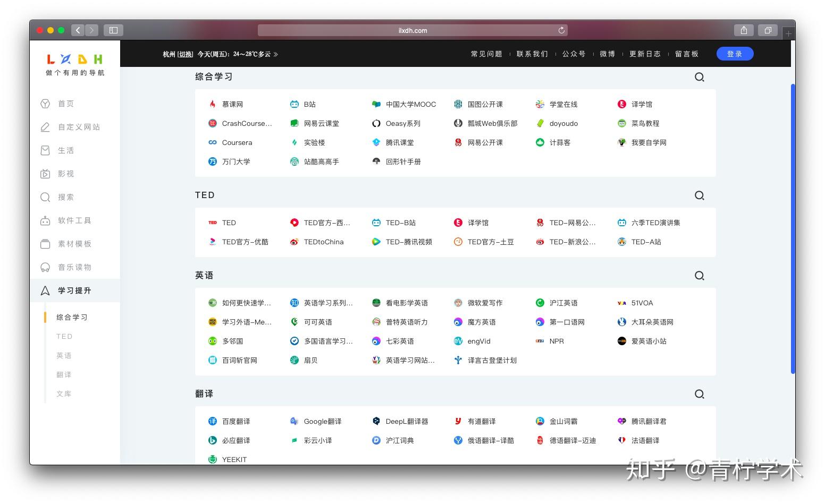825x504 pixels.
Task: Reload the page in Safari
Action: pyautogui.click(x=561, y=30)
